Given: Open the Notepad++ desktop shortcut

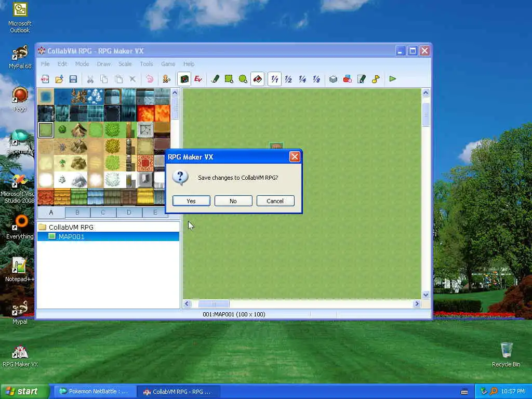Looking at the screenshot, I should pyautogui.click(x=19, y=270).
